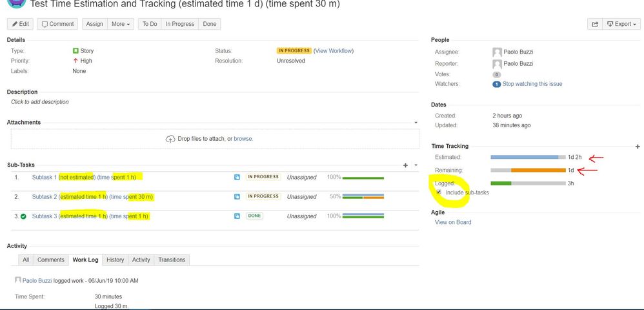
Task: Click the green Story type icon
Action: 75,51
